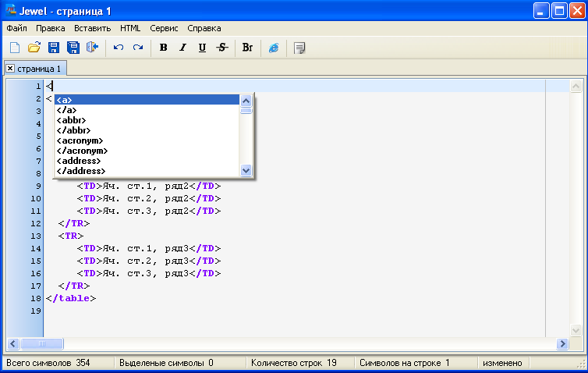This screenshot has height=373, width=588.
Task: Insert a Br line break tag
Action: 247,48
